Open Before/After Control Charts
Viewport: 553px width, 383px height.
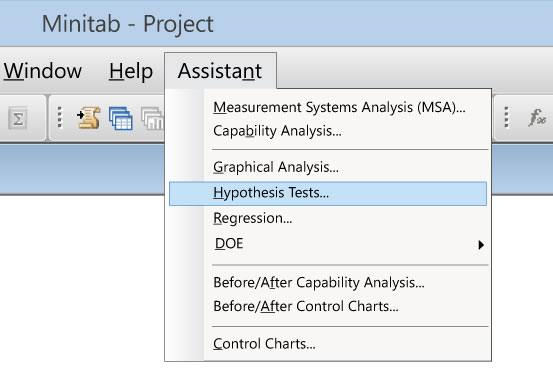(x=306, y=306)
